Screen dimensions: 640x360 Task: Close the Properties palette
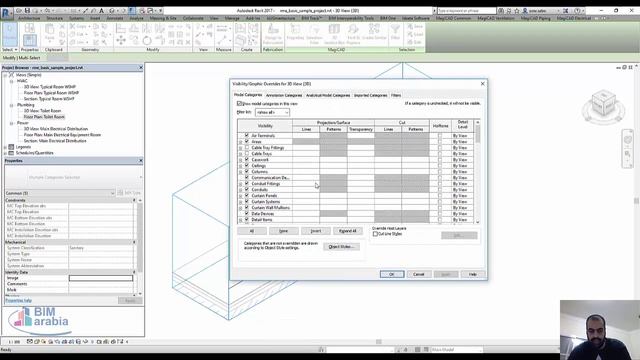point(141,161)
